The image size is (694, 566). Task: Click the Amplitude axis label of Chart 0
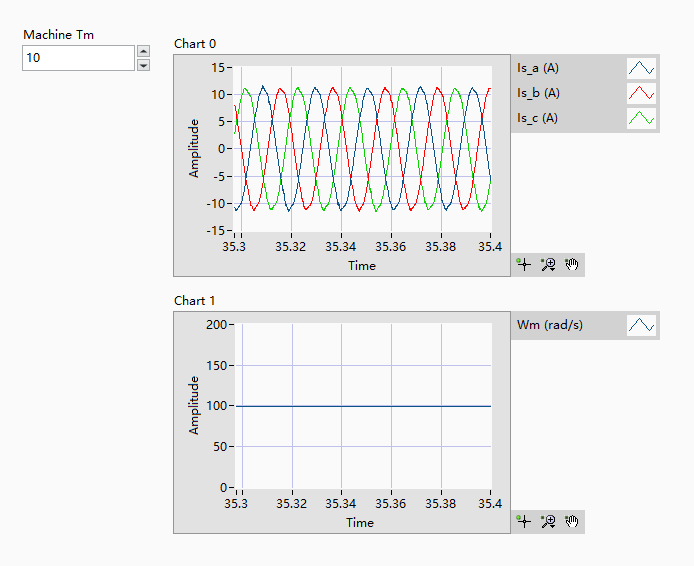point(194,149)
